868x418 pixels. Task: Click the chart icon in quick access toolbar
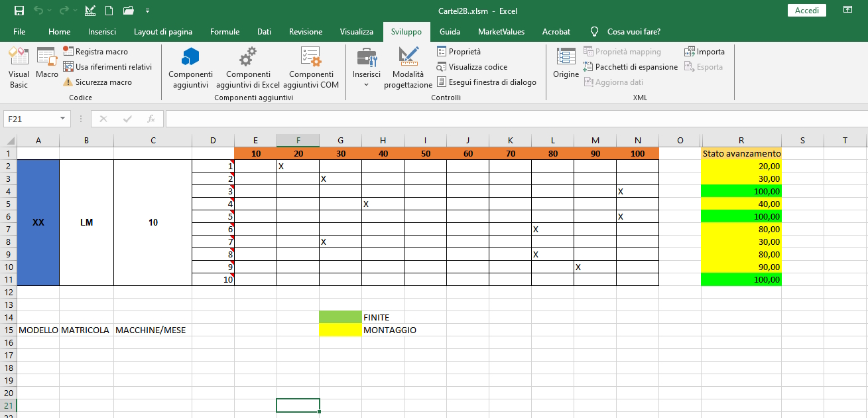click(90, 11)
